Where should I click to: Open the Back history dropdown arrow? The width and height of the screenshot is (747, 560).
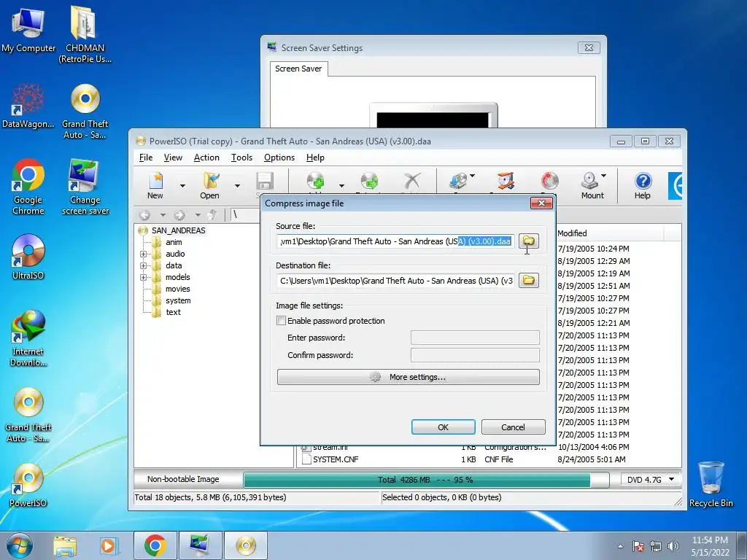click(163, 215)
